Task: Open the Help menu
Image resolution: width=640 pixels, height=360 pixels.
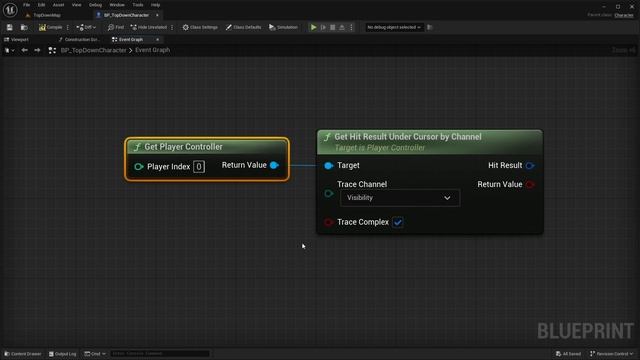Action: (156, 5)
